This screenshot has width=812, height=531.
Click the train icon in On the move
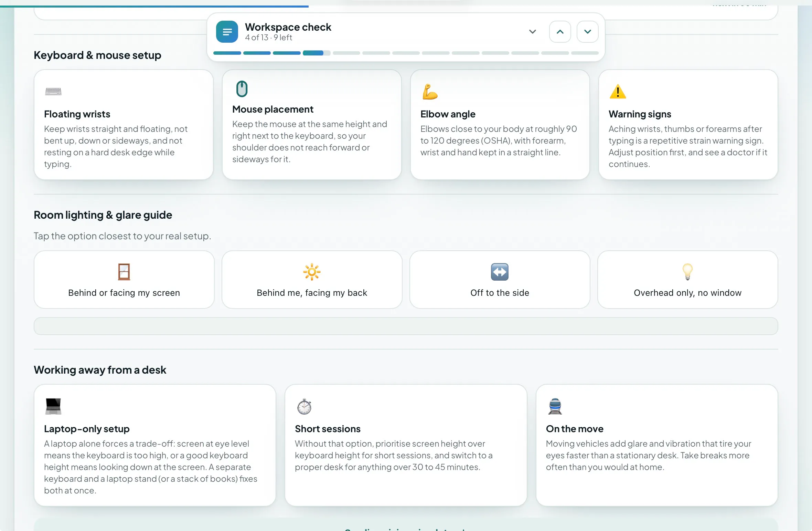coord(555,406)
